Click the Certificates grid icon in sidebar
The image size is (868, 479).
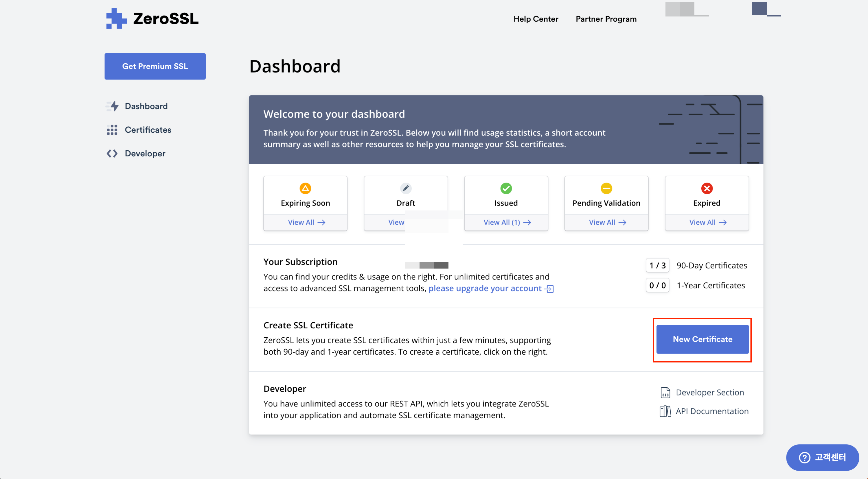click(112, 130)
